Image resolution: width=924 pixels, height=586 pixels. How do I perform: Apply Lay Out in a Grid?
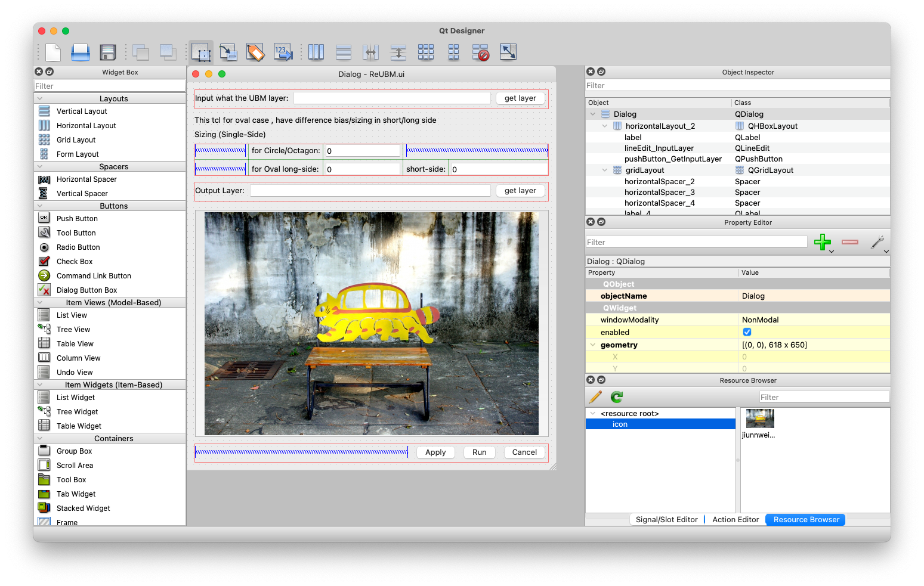426,52
